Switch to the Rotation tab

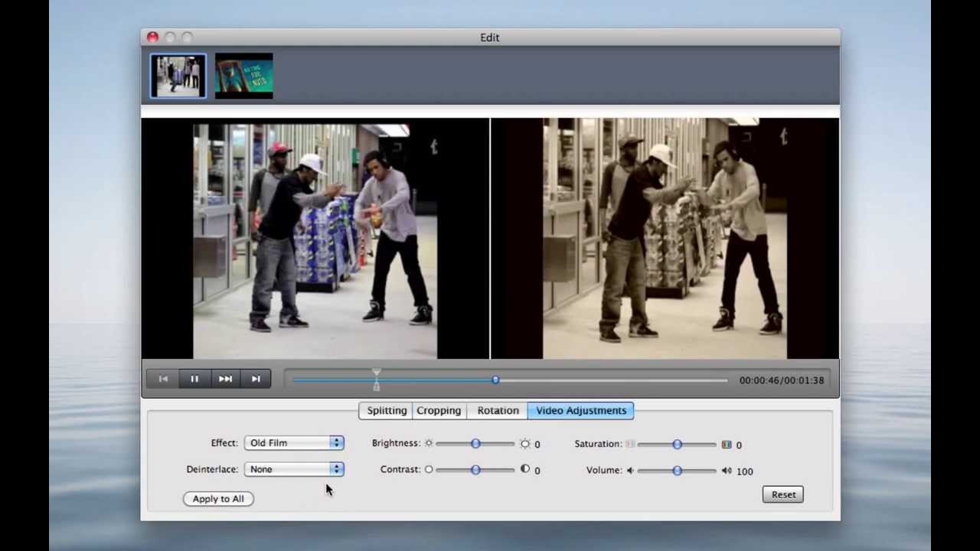click(x=498, y=410)
